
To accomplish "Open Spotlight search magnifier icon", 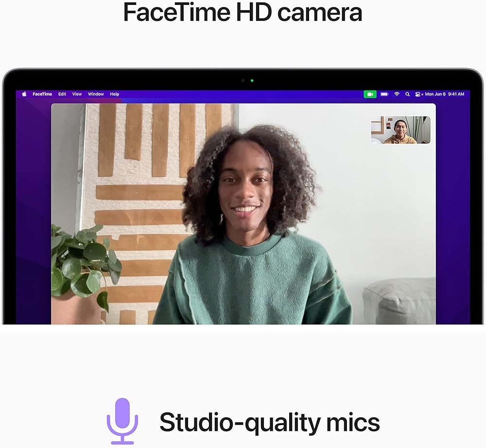I will coord(407,94).
